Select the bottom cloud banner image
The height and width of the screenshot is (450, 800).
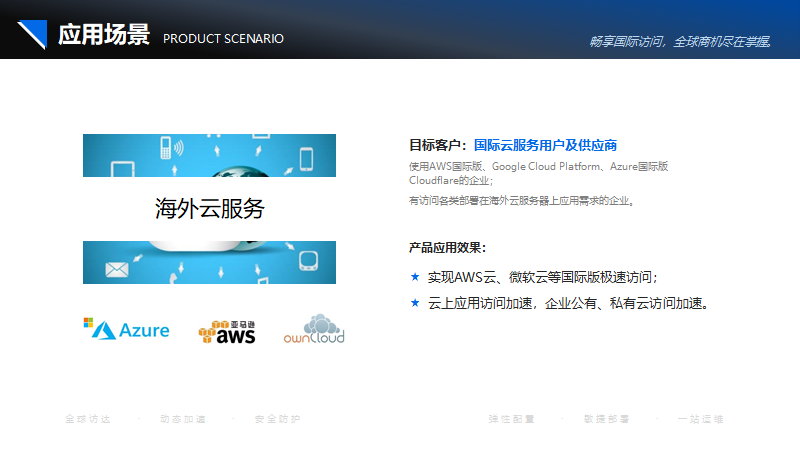[209, 262]
